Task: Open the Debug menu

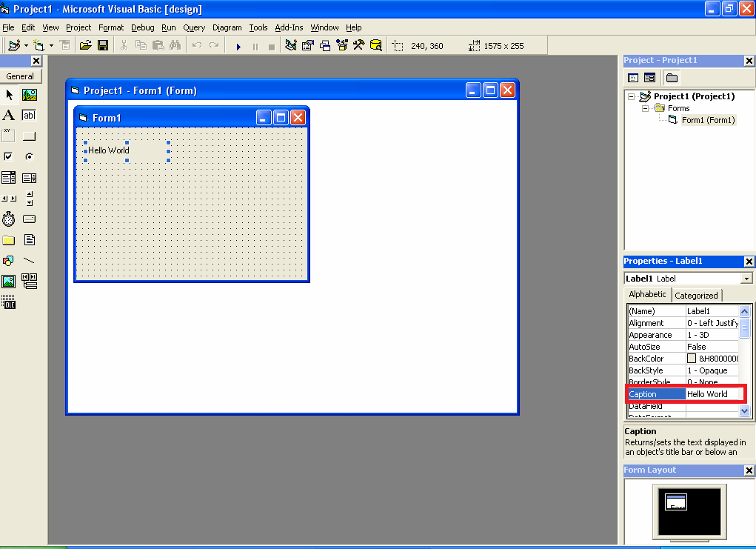Action: click(x=143, y=27)
